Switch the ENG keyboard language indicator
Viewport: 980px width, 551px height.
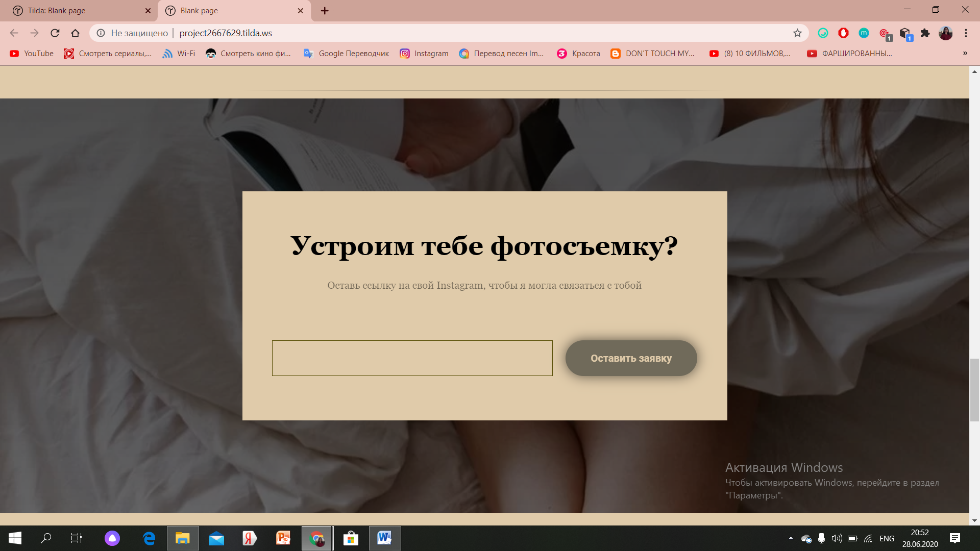[887, 538]
